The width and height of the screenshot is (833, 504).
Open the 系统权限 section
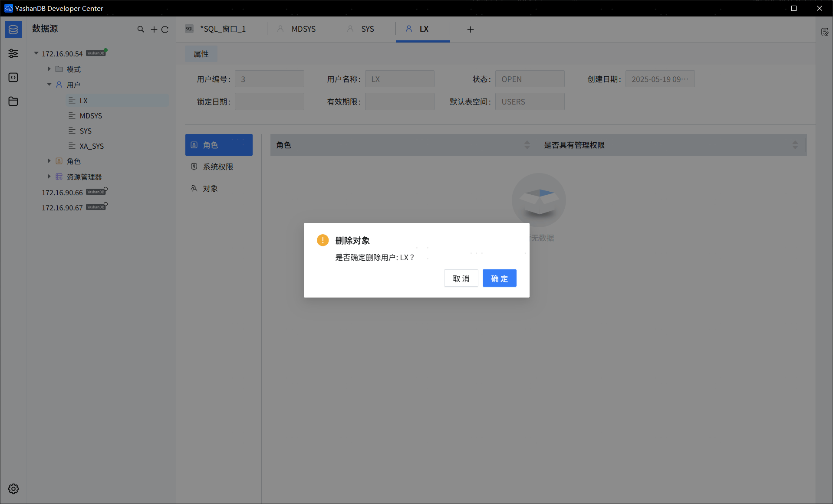218,167
